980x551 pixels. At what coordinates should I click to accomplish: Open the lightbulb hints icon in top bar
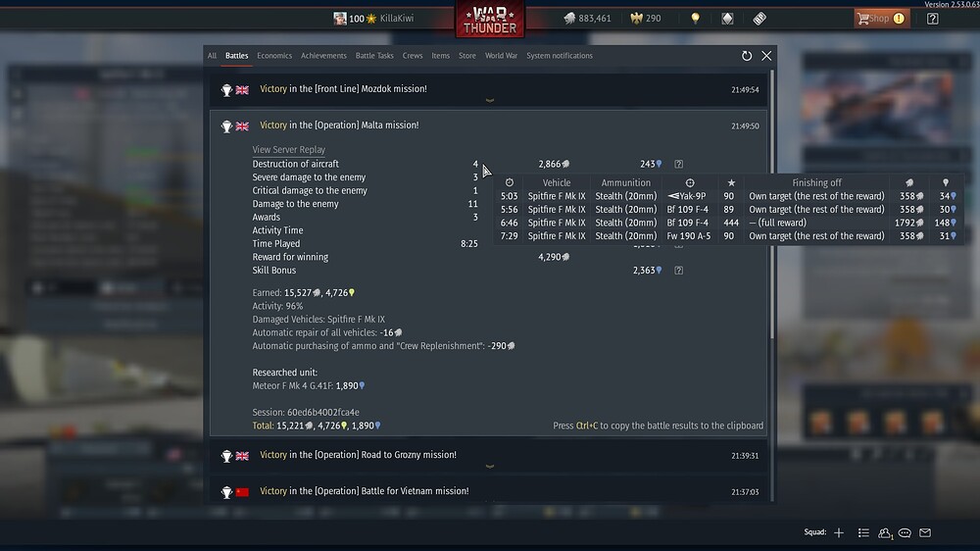click(x=695, y=18)
